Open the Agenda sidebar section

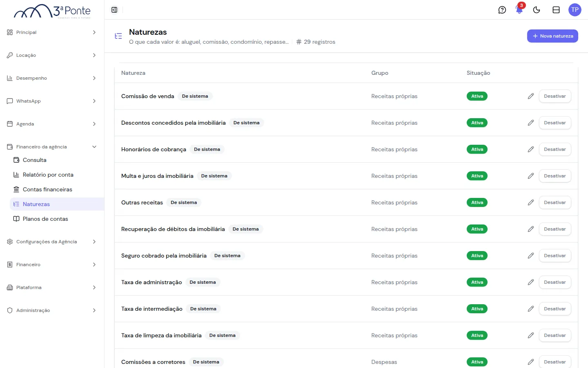pos(52,124)
